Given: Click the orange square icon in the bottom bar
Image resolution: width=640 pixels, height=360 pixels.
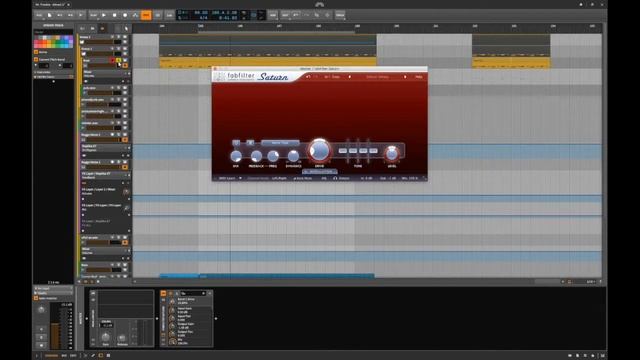Looking at the screenshot, I should [100, 356].
